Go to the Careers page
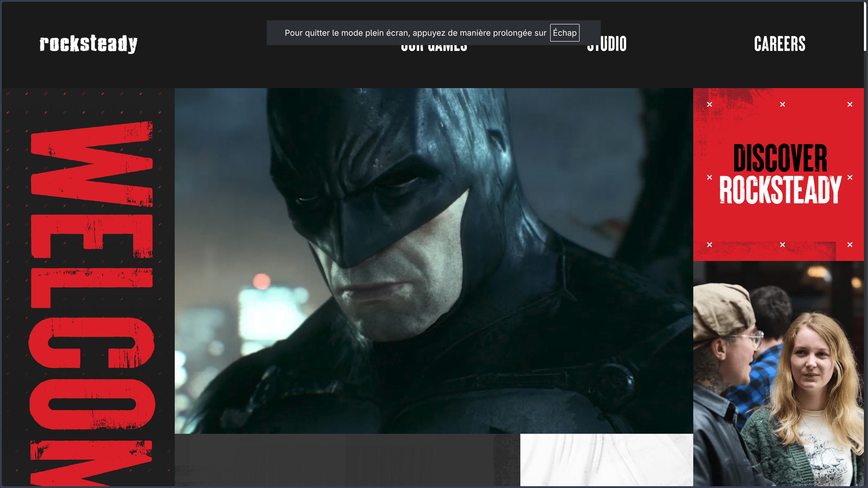 (x=780, y=44)
